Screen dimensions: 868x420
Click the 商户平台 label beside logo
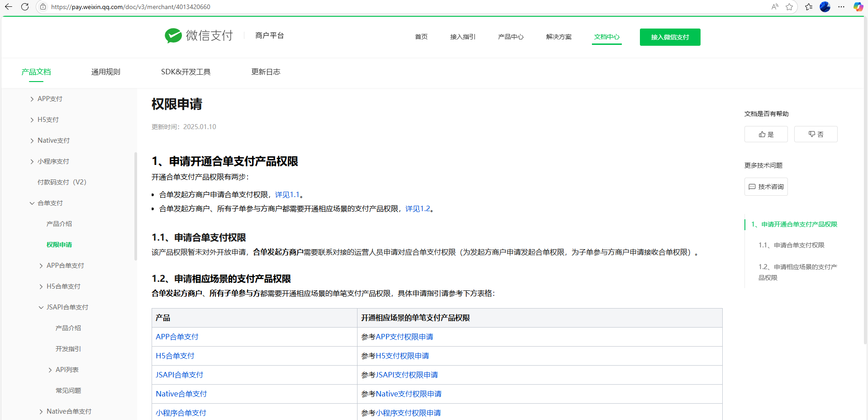tap(269, 35)
